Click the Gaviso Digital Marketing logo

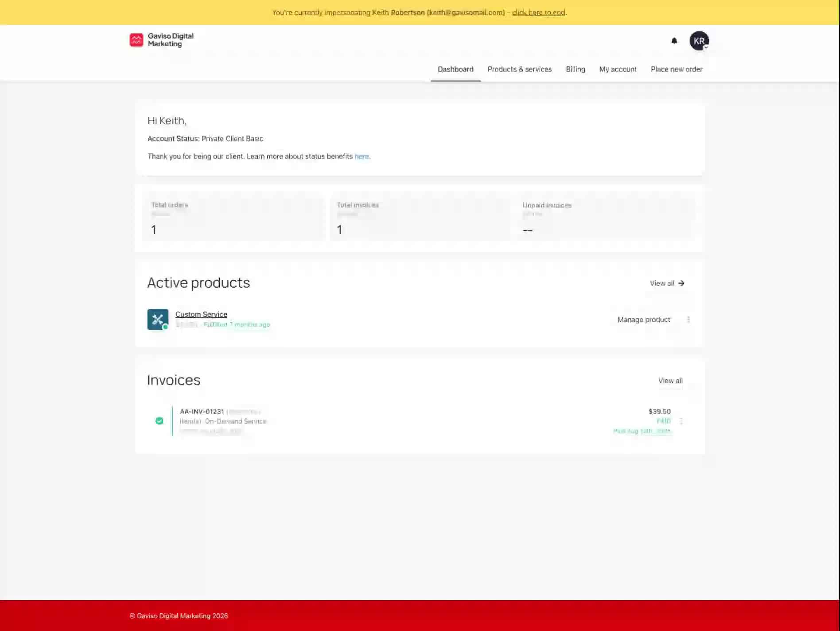coord(161,39)
